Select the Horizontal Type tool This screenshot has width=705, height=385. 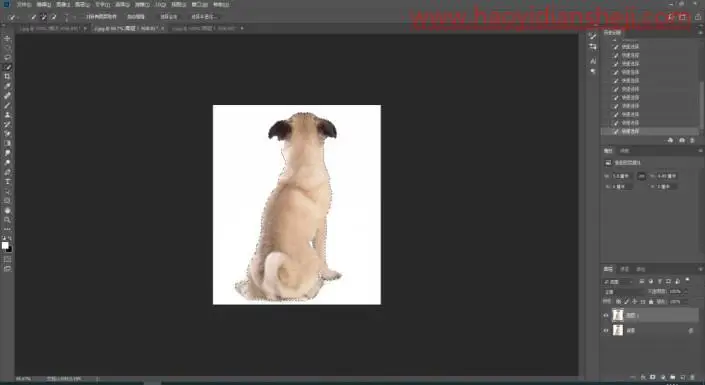pyautogui.click(x=7, y=182)
